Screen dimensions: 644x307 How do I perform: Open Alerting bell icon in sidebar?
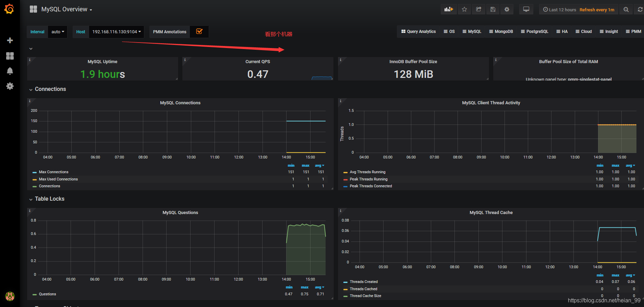click(x=10, y=71)
